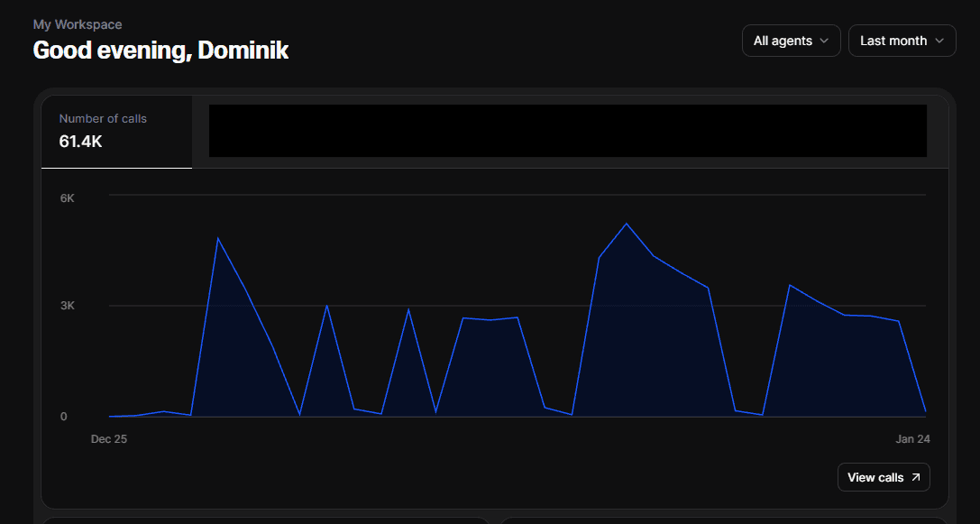Open My Workspace
The width and height of the screenshot is (980, 524).
click(78, 24)
